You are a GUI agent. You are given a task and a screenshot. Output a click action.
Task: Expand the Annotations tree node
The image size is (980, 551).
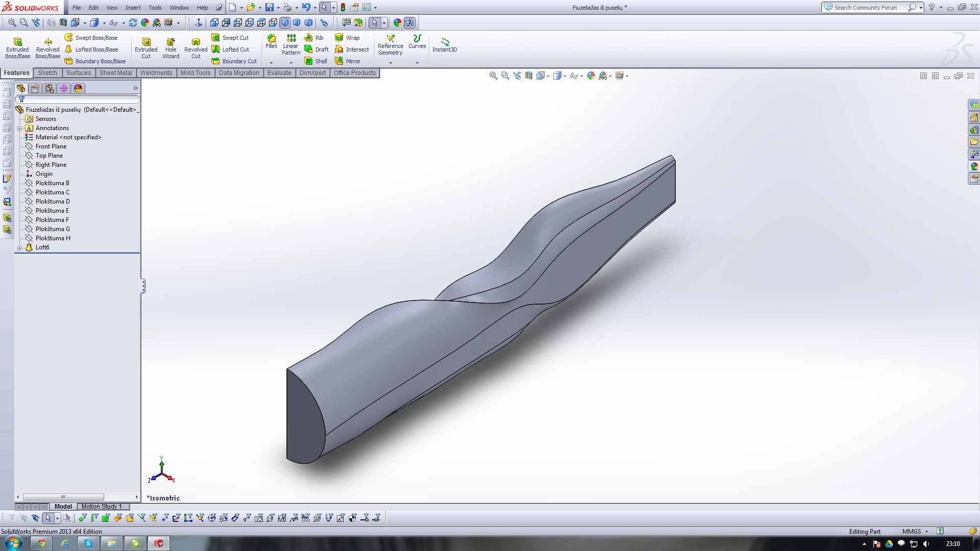pos(20,129)
